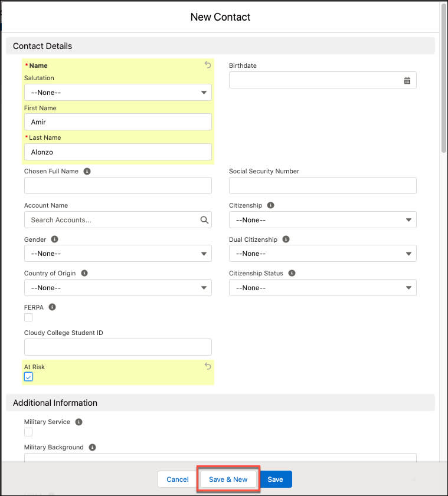Click the info icon beside FERPA
Screen dimensions: 448x496
[x=51, y=307]
